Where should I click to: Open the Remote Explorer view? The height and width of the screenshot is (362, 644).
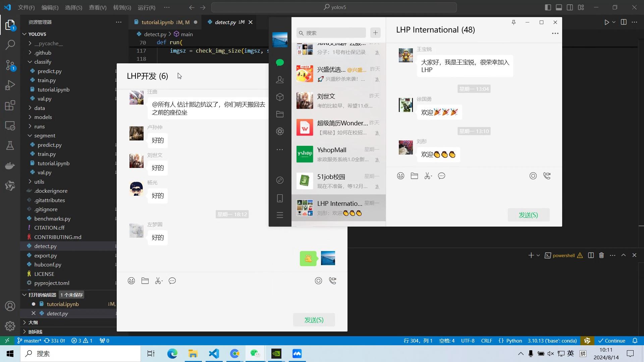click(x=10, y=126)
